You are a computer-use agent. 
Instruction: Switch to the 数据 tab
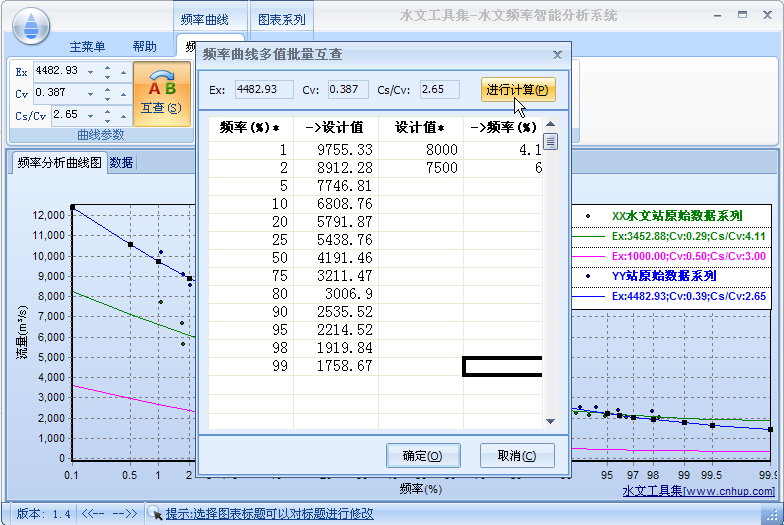coord(121,163)
